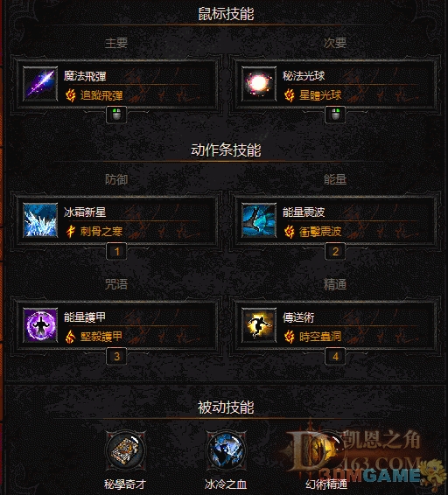Screen dimensions: 448x495
Task: Click the 堅毅護甲 rune text
Action: click(x=101, y=337)
